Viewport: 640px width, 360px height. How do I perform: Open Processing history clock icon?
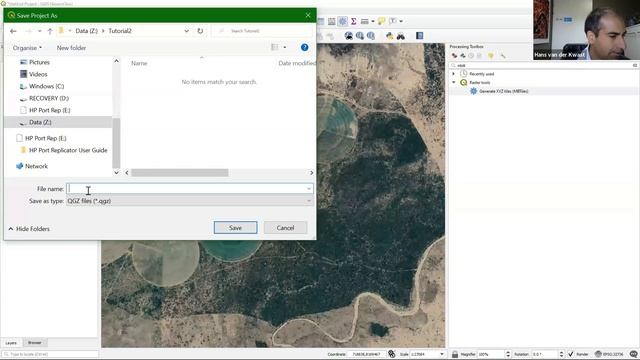[471, 56]
